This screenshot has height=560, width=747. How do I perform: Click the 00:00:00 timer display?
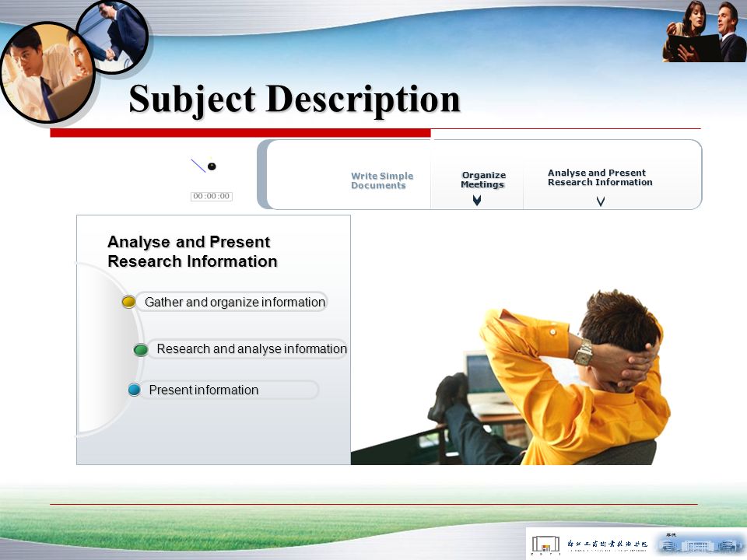click(212, 196)
